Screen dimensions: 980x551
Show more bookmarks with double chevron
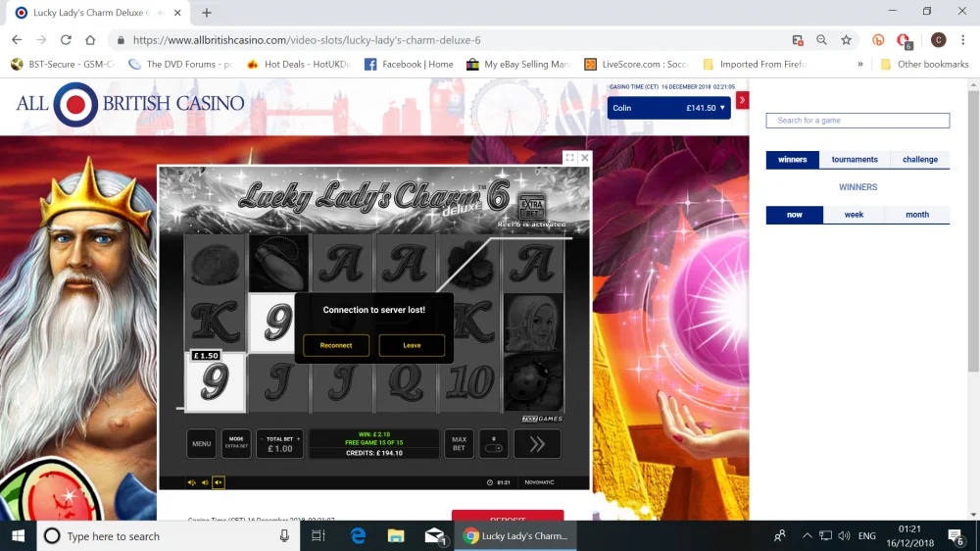860,64
